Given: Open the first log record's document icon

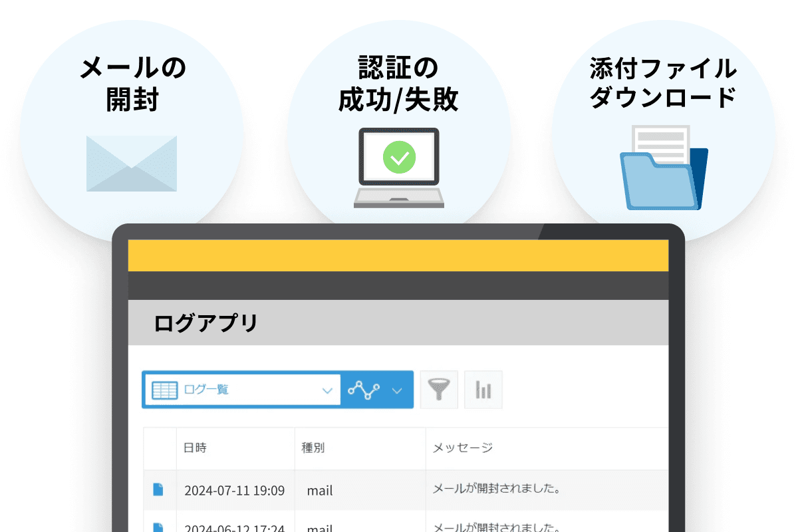Looking at the screenshot, I should click(160, 490).
